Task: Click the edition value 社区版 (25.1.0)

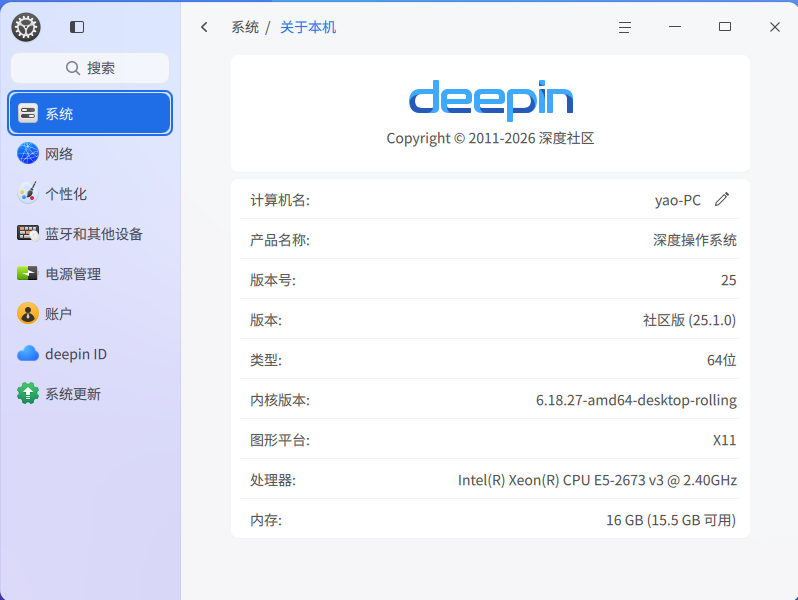Action: (x=690, y=320)
